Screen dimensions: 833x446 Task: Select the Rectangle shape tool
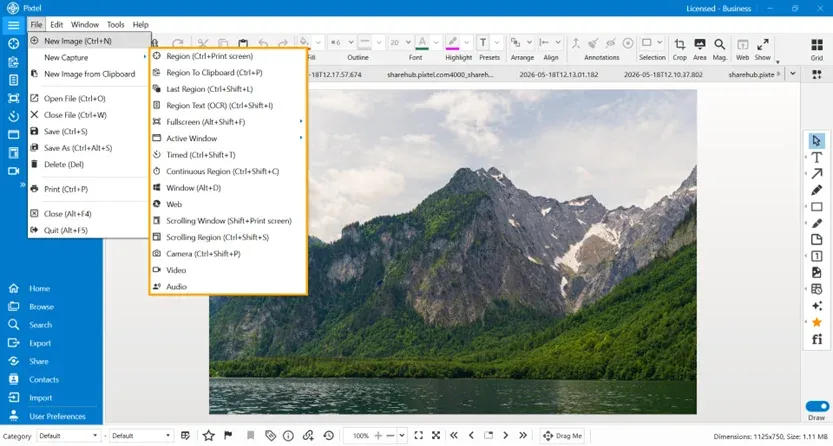[x=817, y=207]
